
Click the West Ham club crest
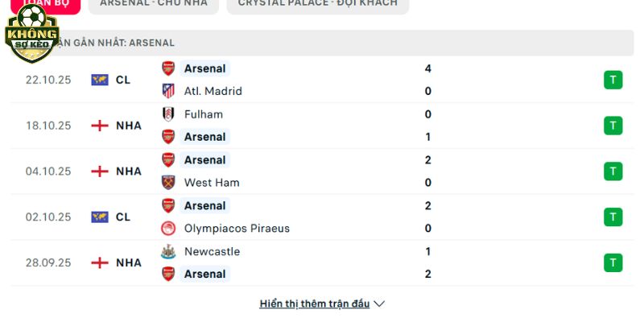click(x=168, y=183)
